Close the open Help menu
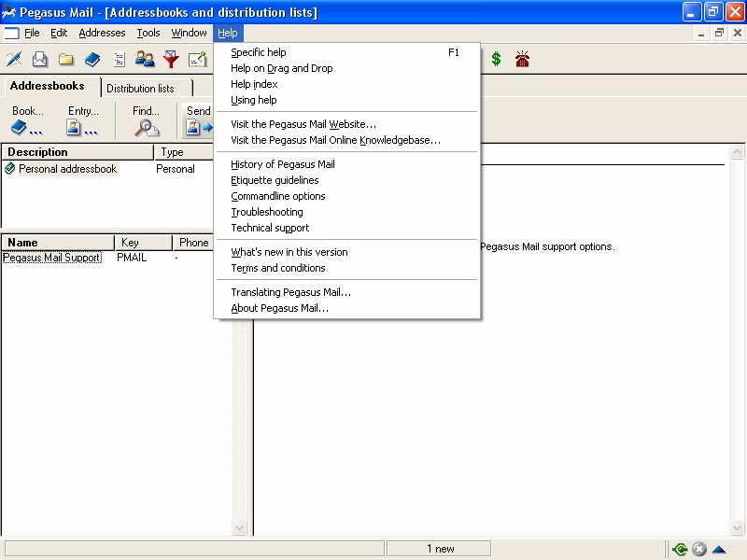Viewport: 747px width, 560px height. (228, 33)
